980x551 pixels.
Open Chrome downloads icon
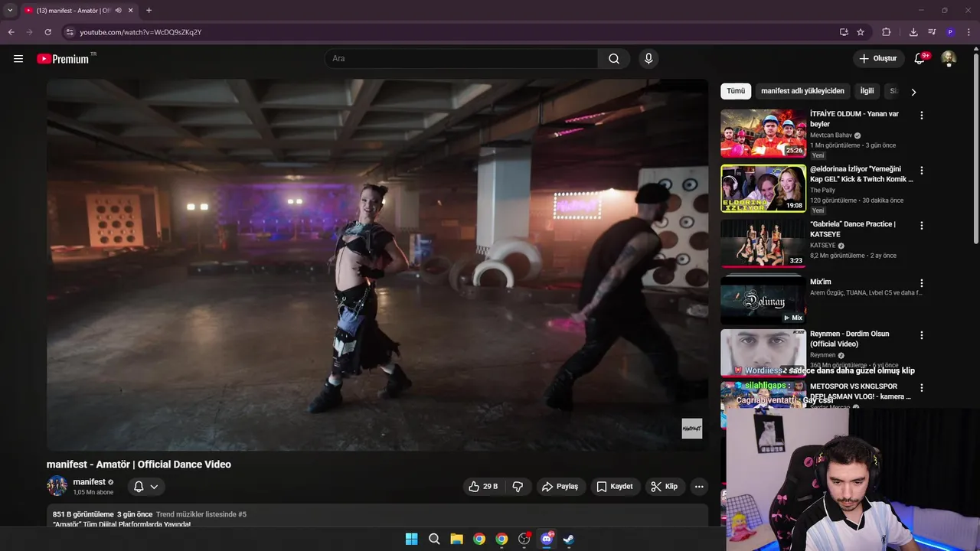point(913,32)
